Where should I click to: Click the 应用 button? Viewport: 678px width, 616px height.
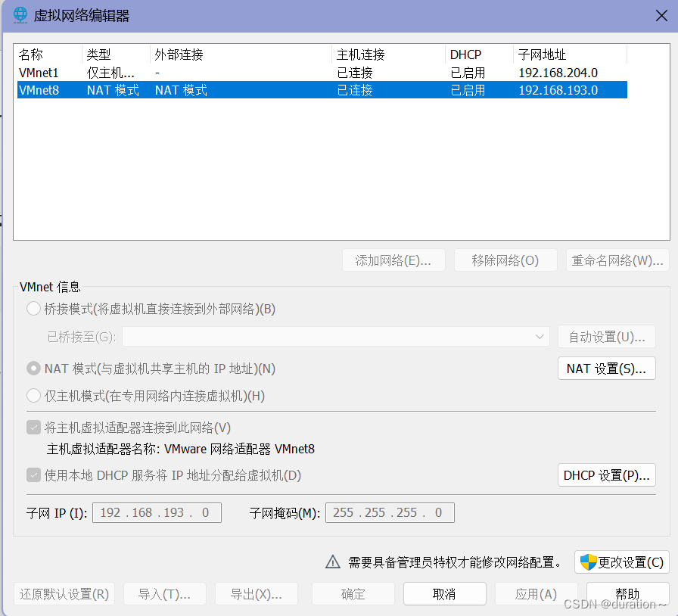(536, 593)
